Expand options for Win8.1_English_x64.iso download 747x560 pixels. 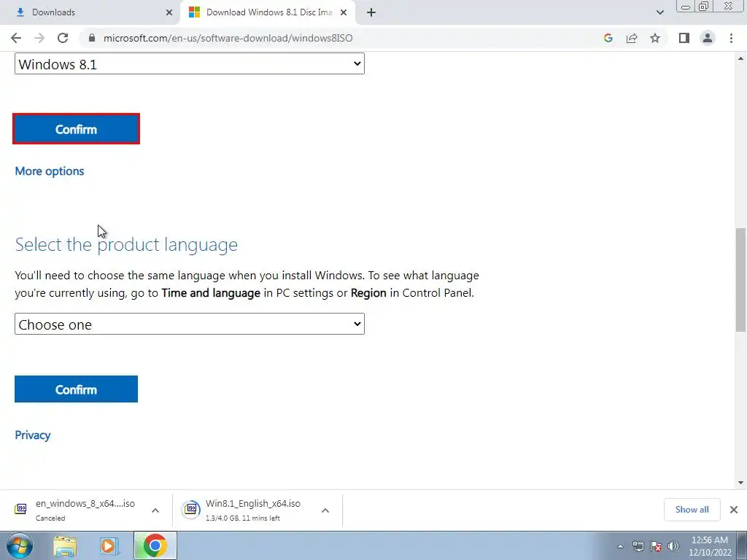[325, 510]
